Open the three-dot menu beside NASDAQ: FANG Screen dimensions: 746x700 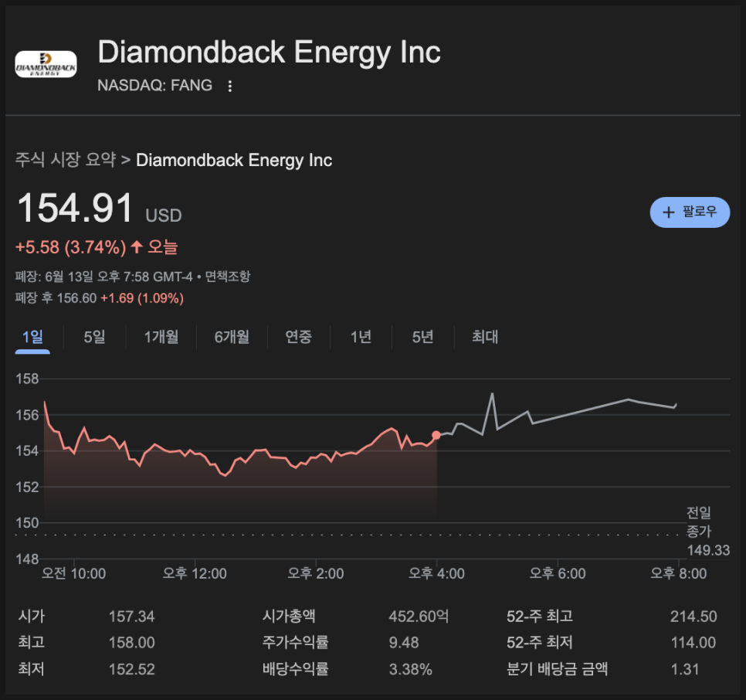[x=230, y=86]
